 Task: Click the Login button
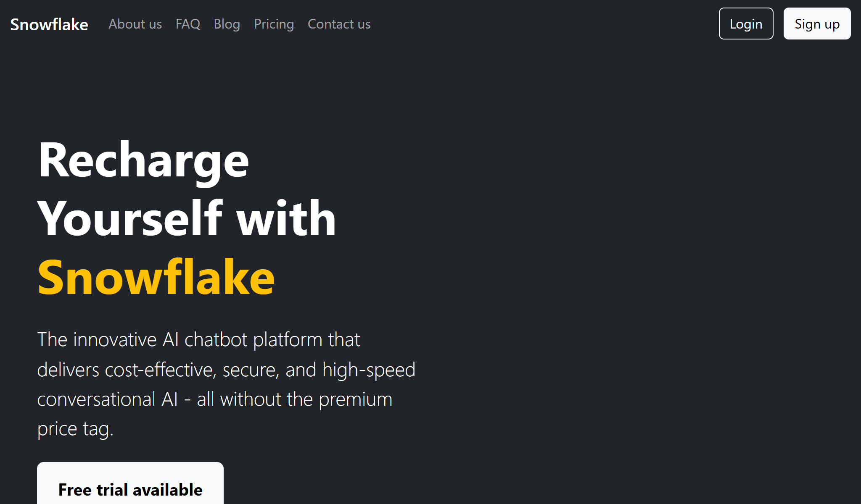pyautogui.click(x=746, y=24)
